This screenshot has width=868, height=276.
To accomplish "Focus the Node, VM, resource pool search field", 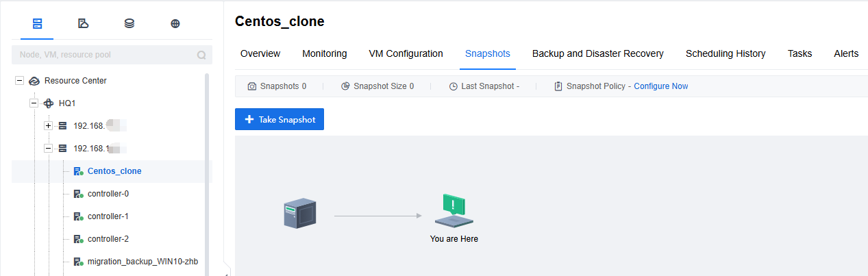I will coord(112,55).
